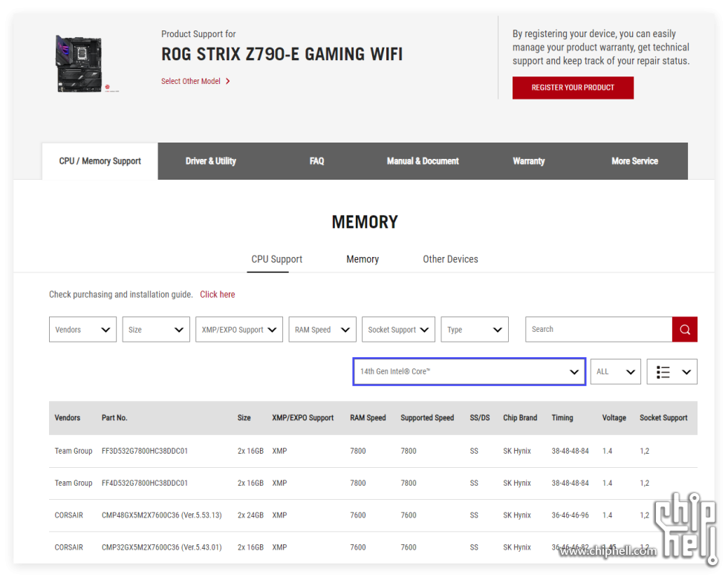Click the Vendors column header
728x577 pixels.
(x=68, y=418)
